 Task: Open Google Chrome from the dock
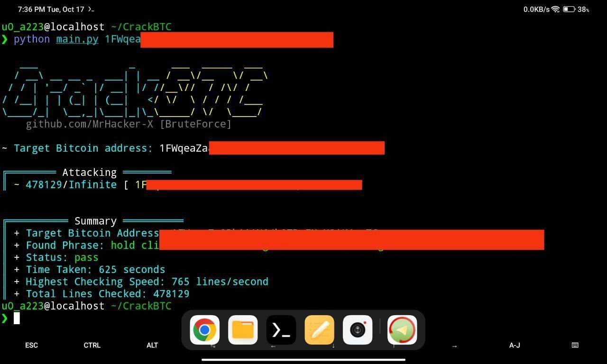tap(205, 330)
